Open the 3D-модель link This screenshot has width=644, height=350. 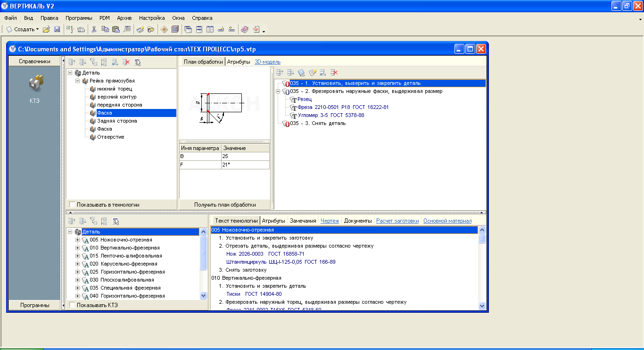267,62
